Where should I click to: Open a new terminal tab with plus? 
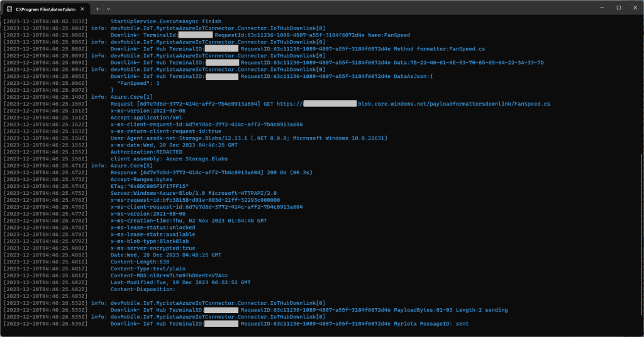tap(97, 9)
